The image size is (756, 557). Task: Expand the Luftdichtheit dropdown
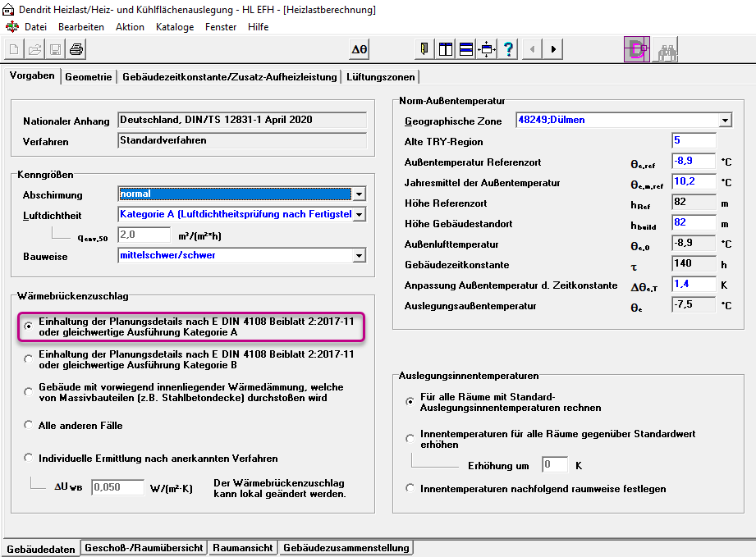(x=359, y=214)
